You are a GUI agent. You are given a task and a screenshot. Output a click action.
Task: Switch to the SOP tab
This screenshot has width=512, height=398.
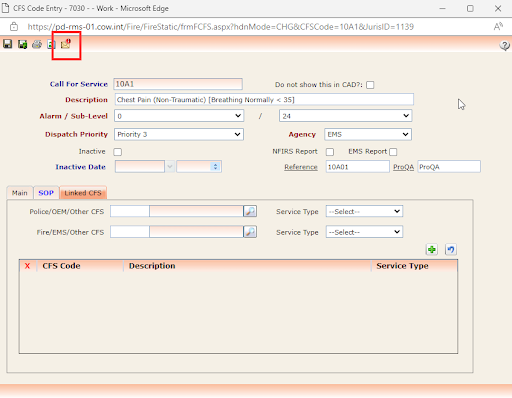(46, 193)
